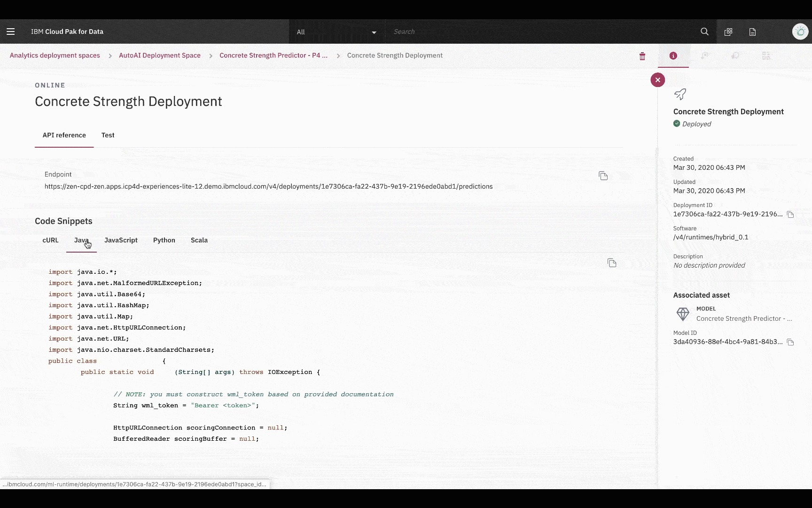Open the grid apps icon in top bar
812x508 pixels.
click(x=728, y=32)
